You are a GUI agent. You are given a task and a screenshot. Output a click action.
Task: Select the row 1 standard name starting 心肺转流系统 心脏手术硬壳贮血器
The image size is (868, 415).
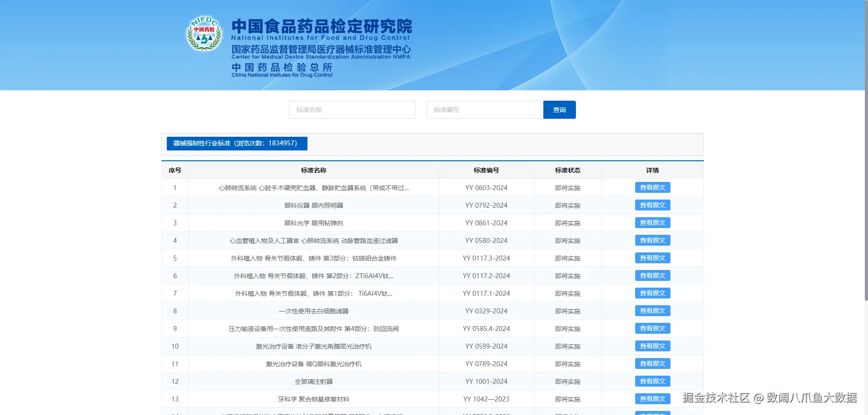coord(314,188)
